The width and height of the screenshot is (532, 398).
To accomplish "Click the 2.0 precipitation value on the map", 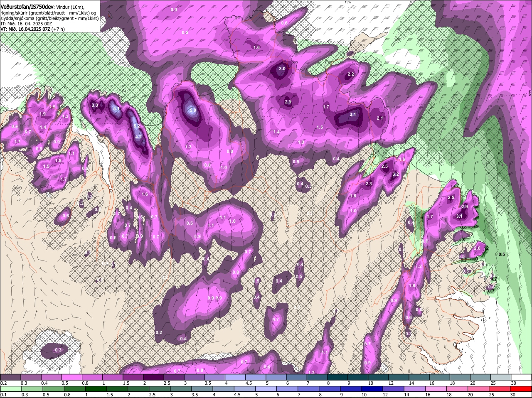I will click(477, 248).
